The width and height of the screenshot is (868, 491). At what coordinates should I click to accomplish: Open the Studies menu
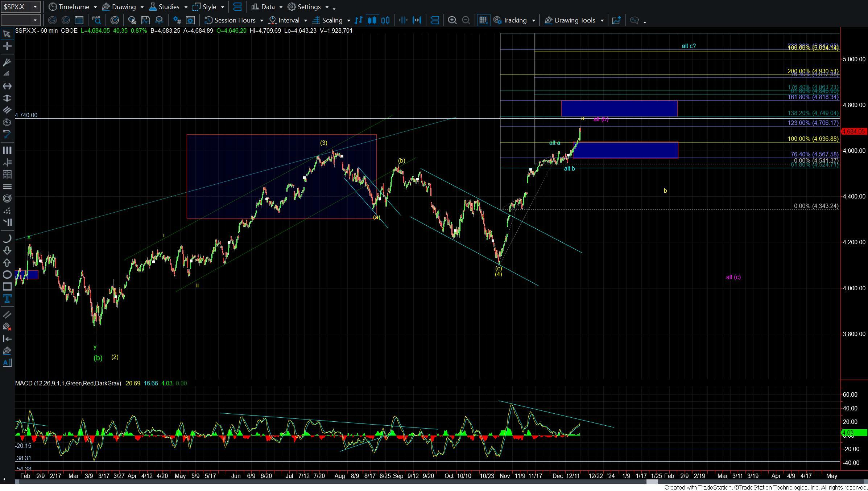click(168, 7)
